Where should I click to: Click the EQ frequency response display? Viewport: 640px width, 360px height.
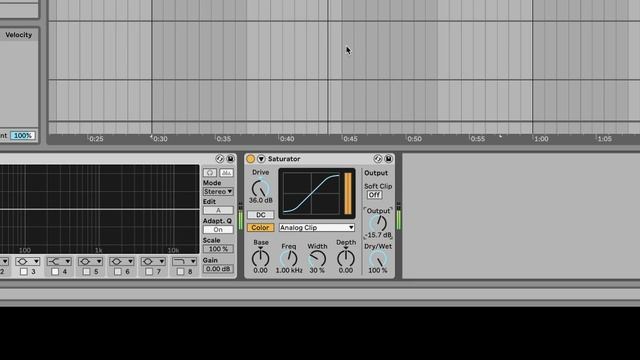(x=100, y=209)
